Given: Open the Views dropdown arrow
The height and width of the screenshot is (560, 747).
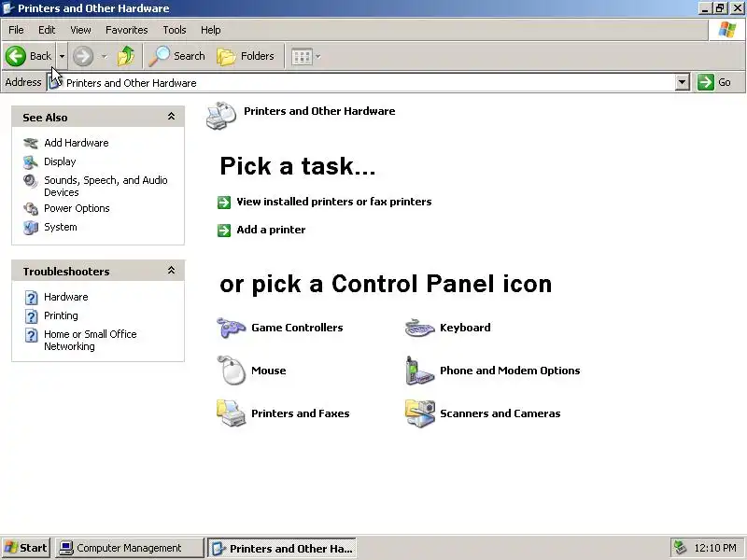Looking at the screenshot, I should point(318,57).
